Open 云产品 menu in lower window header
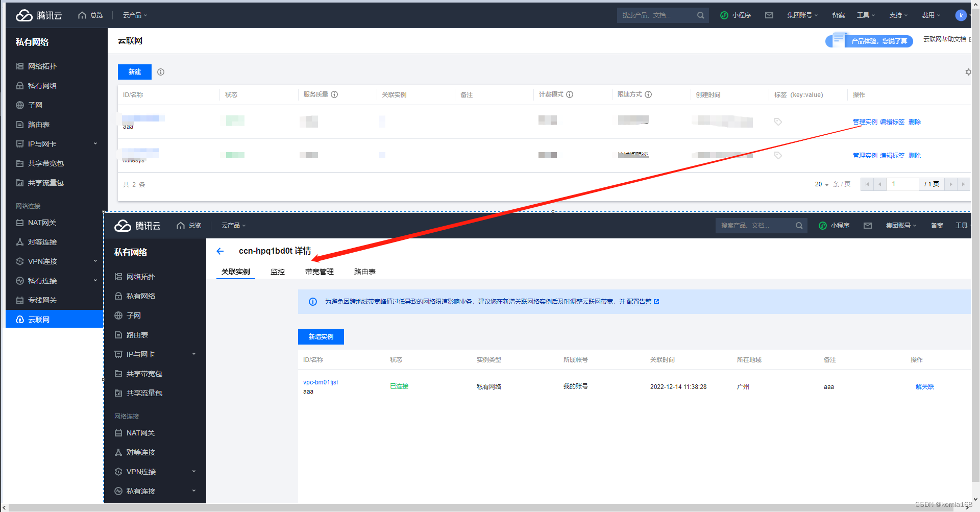This screenshot has width=980, height=512. (233, 226)
